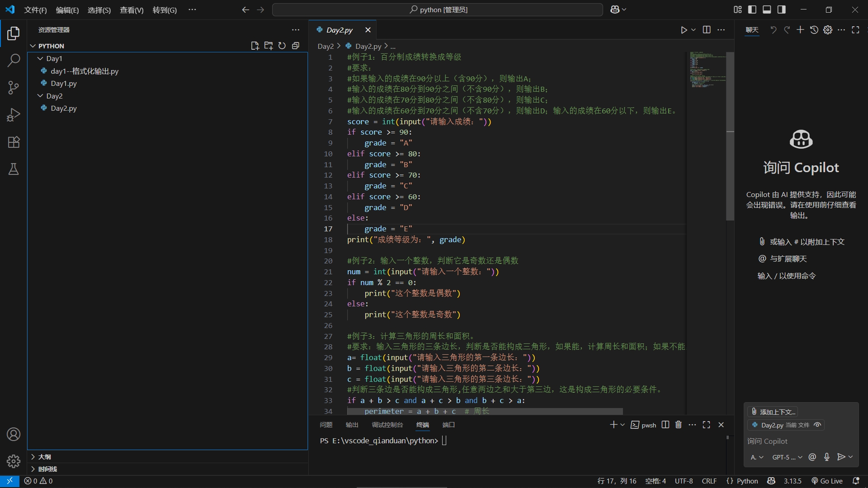Refresh the explorer file tree
This screenshot has height=488, width=868.
pyautogui.click(x=282, y=46)
